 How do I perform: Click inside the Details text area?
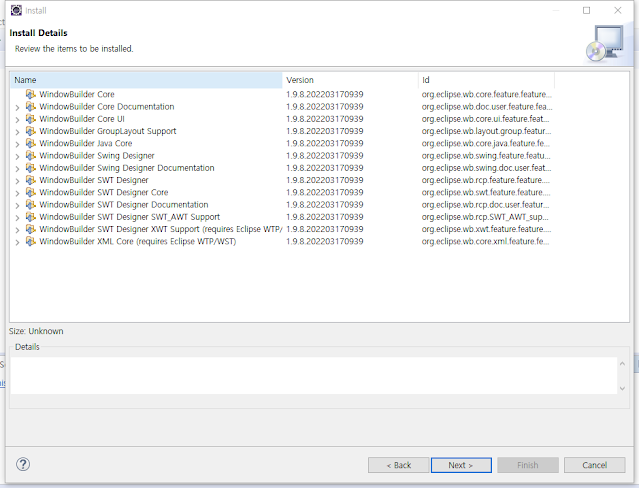pos(314,375)
